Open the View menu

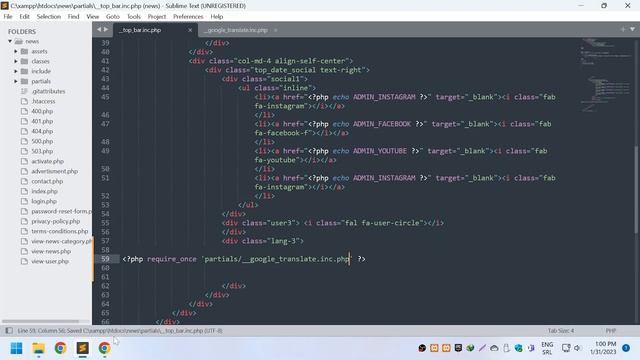coord(93,17)
